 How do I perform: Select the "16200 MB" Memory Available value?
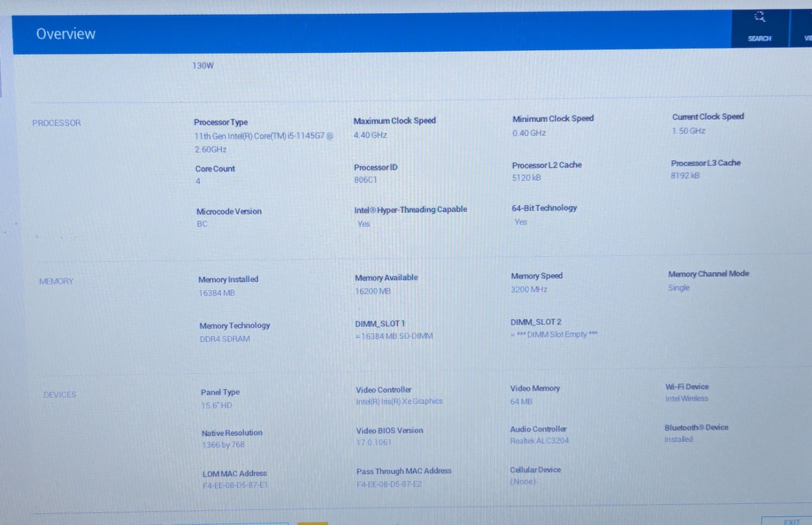(x=373, y=291)
